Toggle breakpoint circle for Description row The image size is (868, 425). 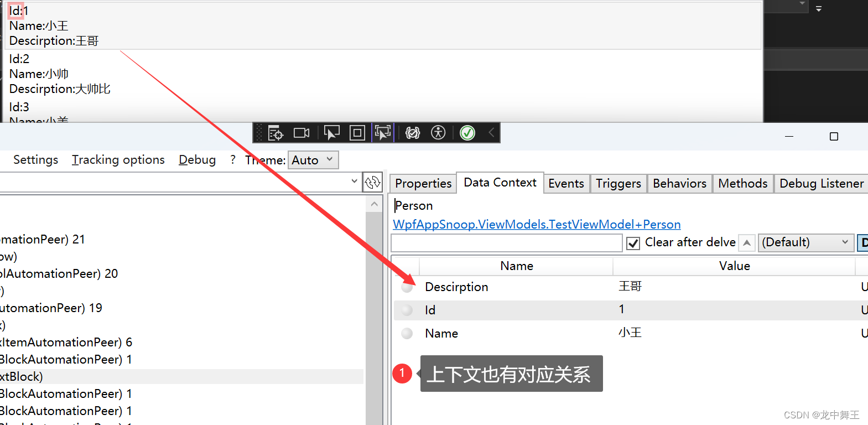(x=408, y=287)
